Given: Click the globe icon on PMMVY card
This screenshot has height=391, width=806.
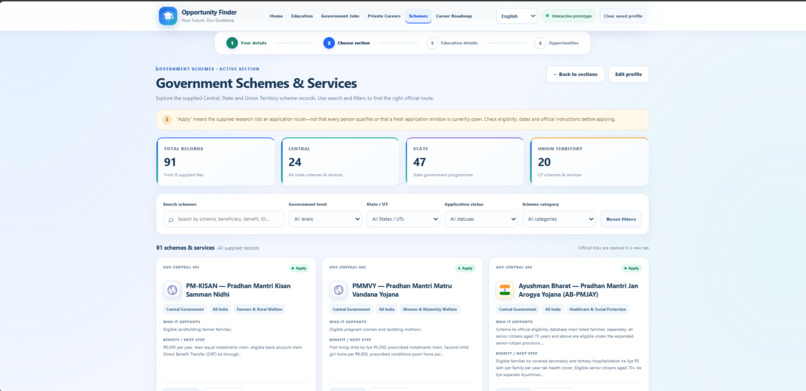Looking at the screenshot, I should (338, 290).
